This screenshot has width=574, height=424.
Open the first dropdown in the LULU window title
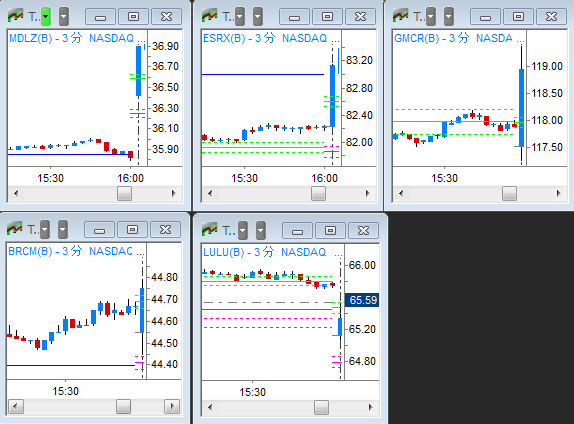[242, 230]
